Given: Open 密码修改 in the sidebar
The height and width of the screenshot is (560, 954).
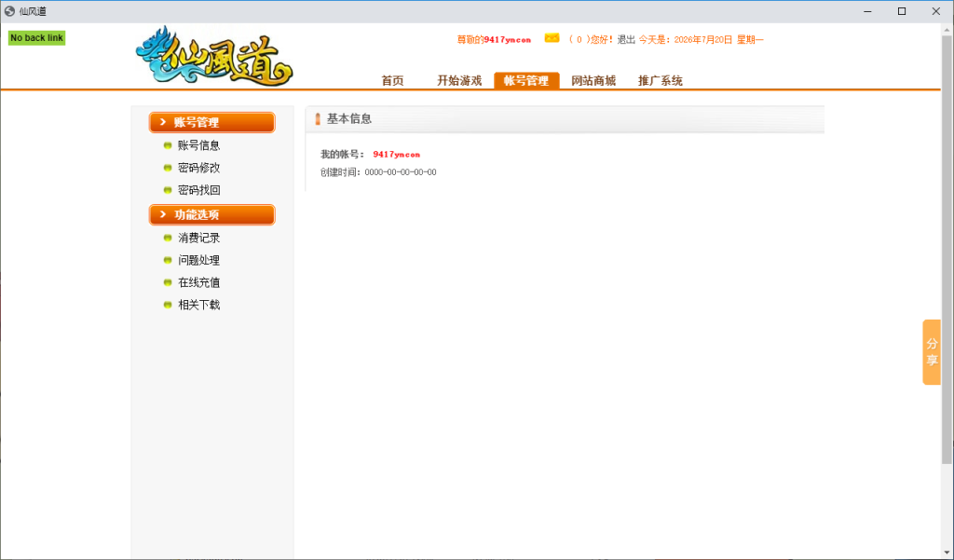Looking at the screenshot, I should (199, 168).
